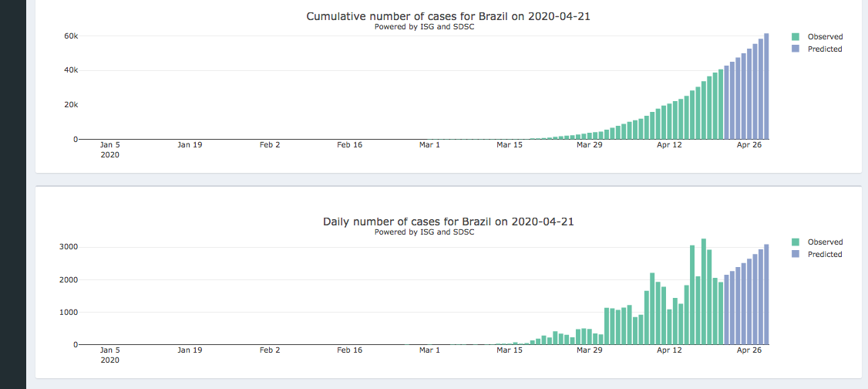
Task: Select the last predicted bar in daily chart
Action: point(766,295)
